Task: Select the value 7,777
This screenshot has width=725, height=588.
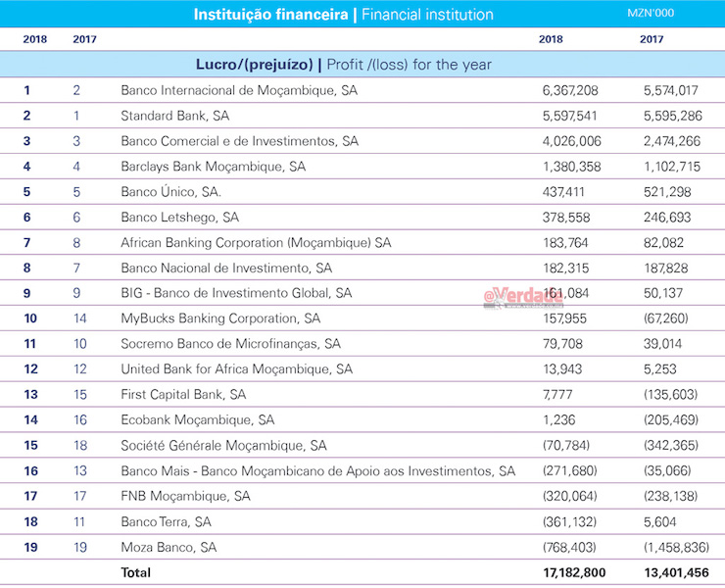Action: pos(557,395)
